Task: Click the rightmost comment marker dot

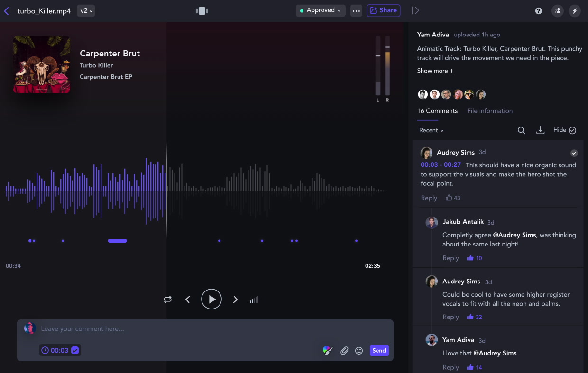Action: click(x=356, y=241)
